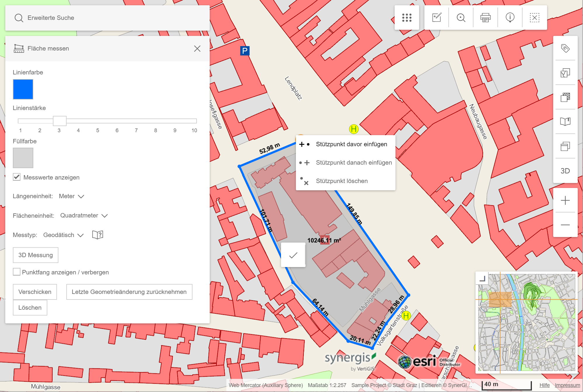Enable Punktfang anzeigen / verbergen checkbox
The width and height of the screenshot is (583, 392).
17,272
